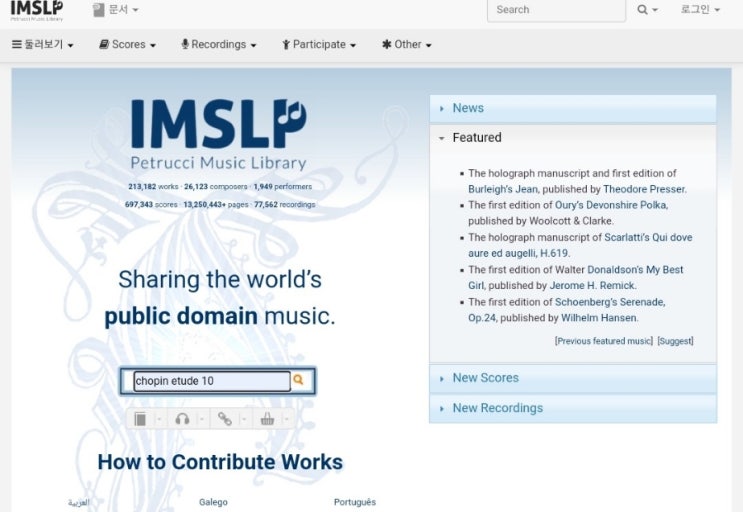Expand the News section

point(468,108)
